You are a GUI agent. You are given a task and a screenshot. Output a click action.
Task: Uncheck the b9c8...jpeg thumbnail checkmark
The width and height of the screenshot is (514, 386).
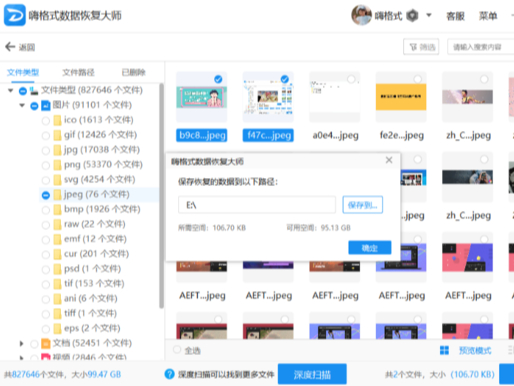[218, 79]
